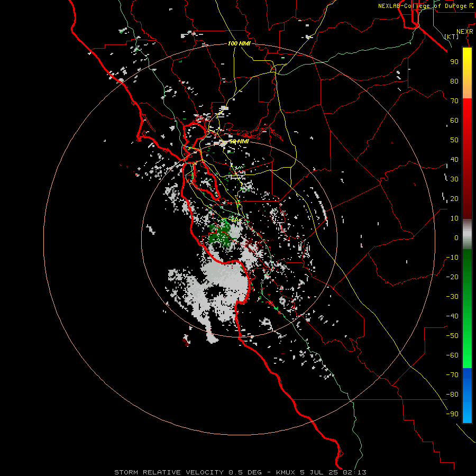Click the dark green inbound velocity patch on radar

[x=221, y=234]
